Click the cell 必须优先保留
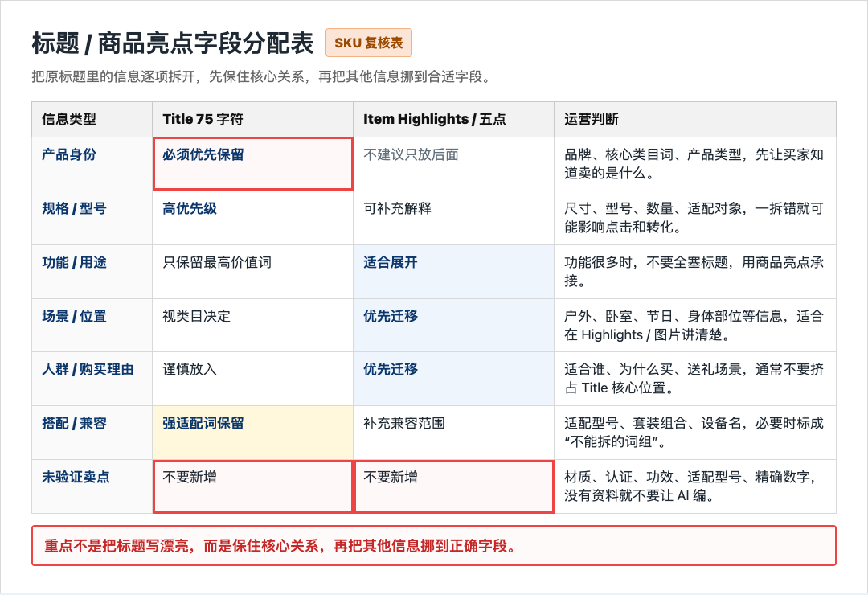Image resolution: width=868 pixels, height=595 pixels. coord(253,164)
